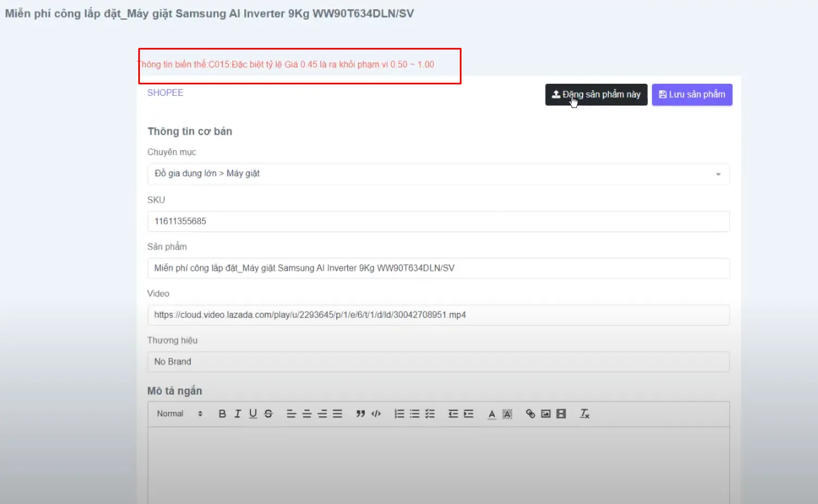
Task: Click inside the Mô tả ngắn text area
Action: [x=438, y=465]
